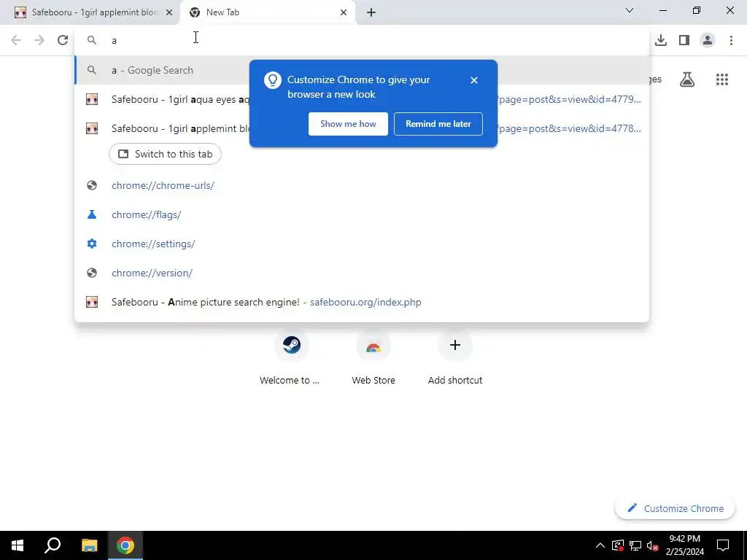The width and height of the screenshot is (747, 560).
Task: Open the Google apps grid icon
Action: click(x=722, y=79)
